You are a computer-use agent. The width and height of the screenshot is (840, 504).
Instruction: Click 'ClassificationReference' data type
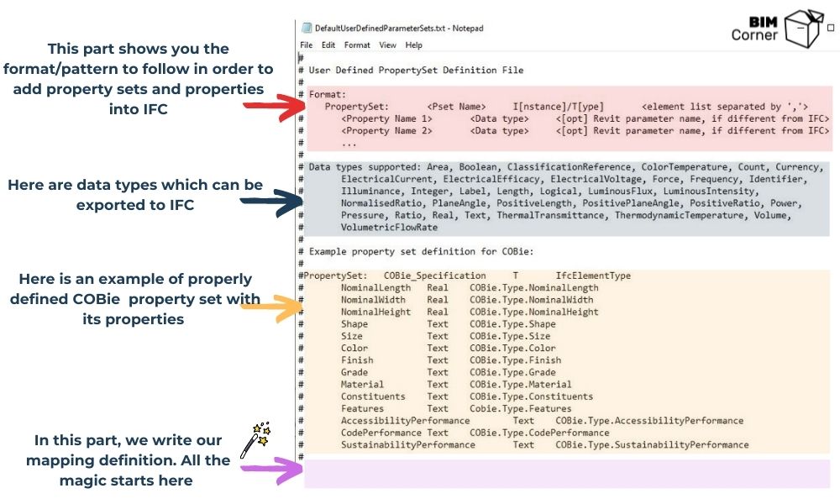point(570,167)
